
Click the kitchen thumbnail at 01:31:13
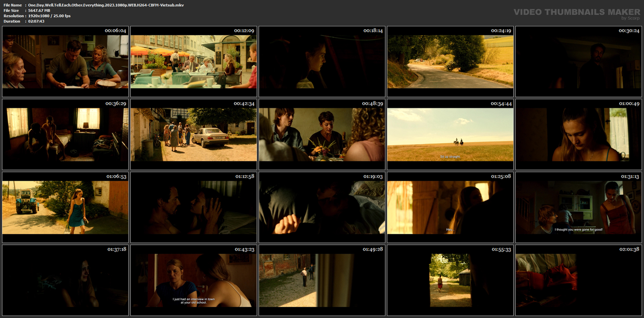point(579,207)
